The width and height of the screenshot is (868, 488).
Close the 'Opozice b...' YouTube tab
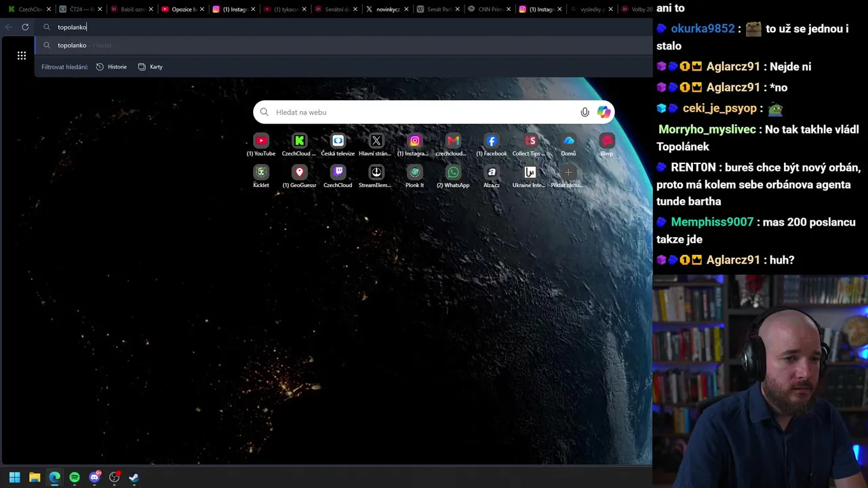pos(202,9)
